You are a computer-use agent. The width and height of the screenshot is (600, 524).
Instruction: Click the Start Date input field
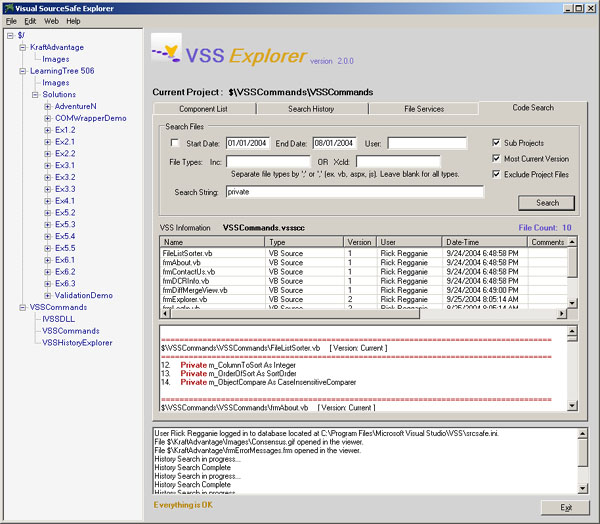[248, 143]
